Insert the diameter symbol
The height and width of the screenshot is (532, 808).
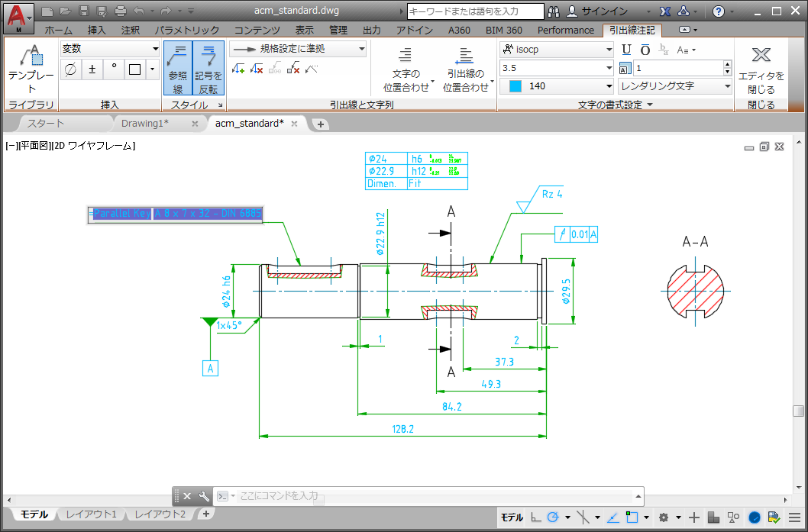[x=70, y=69]
